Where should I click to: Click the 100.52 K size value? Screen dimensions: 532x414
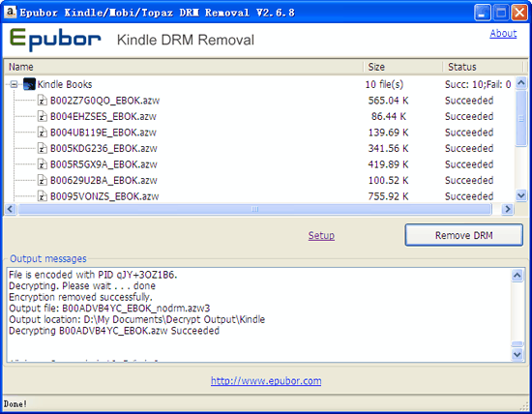click(x=388, y=180)
